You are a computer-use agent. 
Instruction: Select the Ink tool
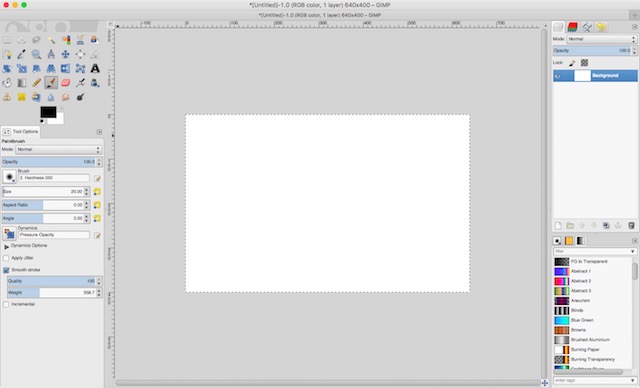pyautogui.click(x=95, y=83)
